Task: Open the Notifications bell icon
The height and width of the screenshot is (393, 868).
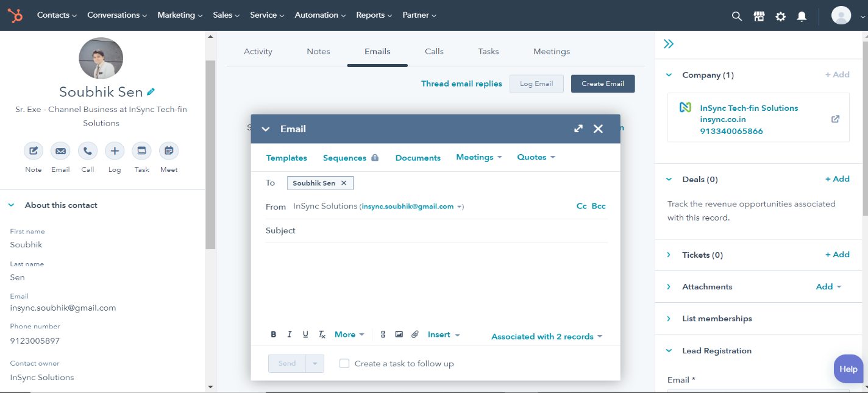Action: [x=802, y=16]
